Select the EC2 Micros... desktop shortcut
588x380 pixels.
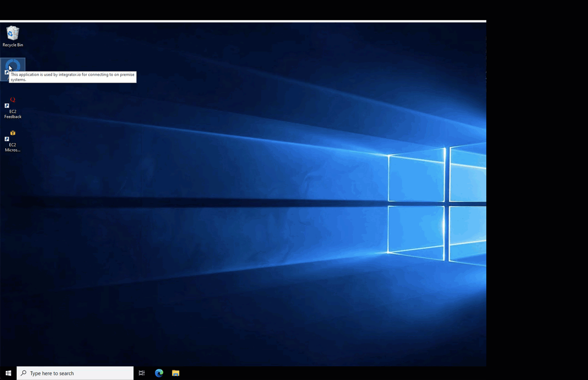pyautogui.click(x=13, y=141)
